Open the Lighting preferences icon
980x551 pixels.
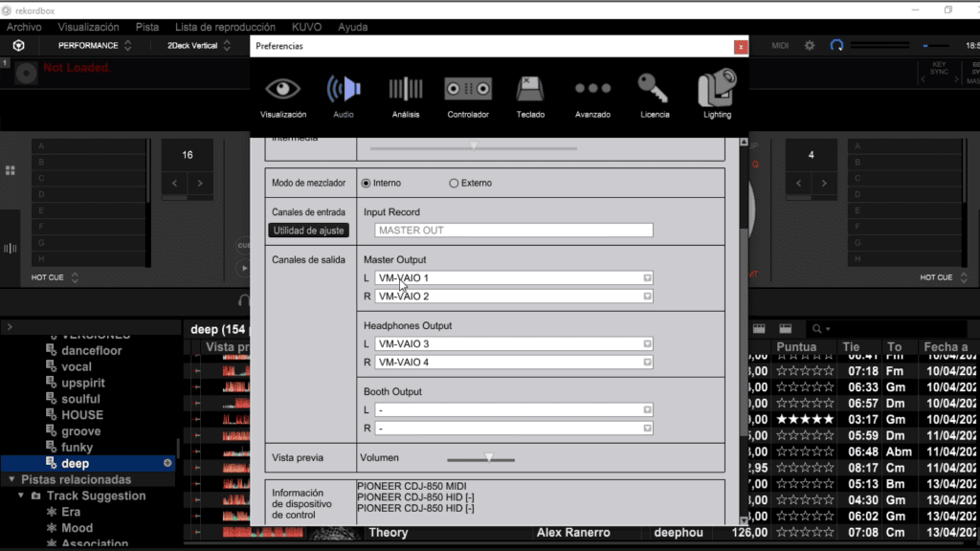tap(717, 88)
